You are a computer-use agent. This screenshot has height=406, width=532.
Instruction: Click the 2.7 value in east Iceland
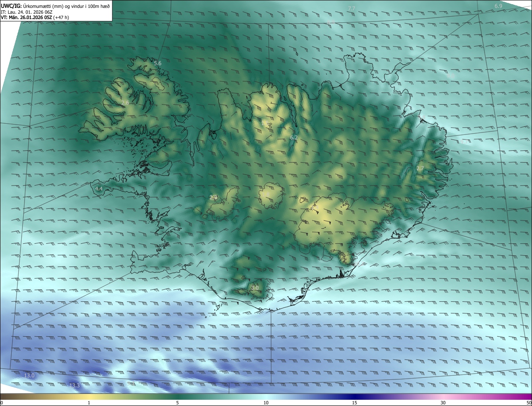click(x=420, y=168)
